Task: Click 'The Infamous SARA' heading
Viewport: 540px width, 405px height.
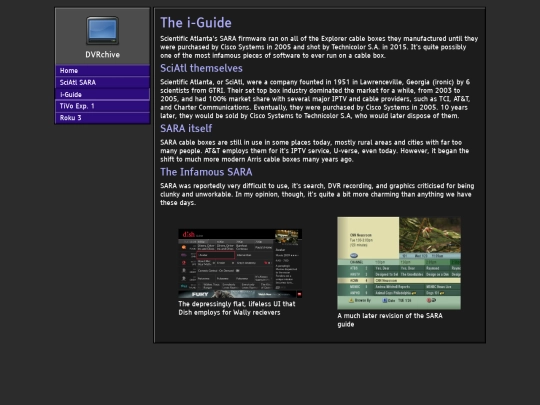Action: click(x=206, y=172)
